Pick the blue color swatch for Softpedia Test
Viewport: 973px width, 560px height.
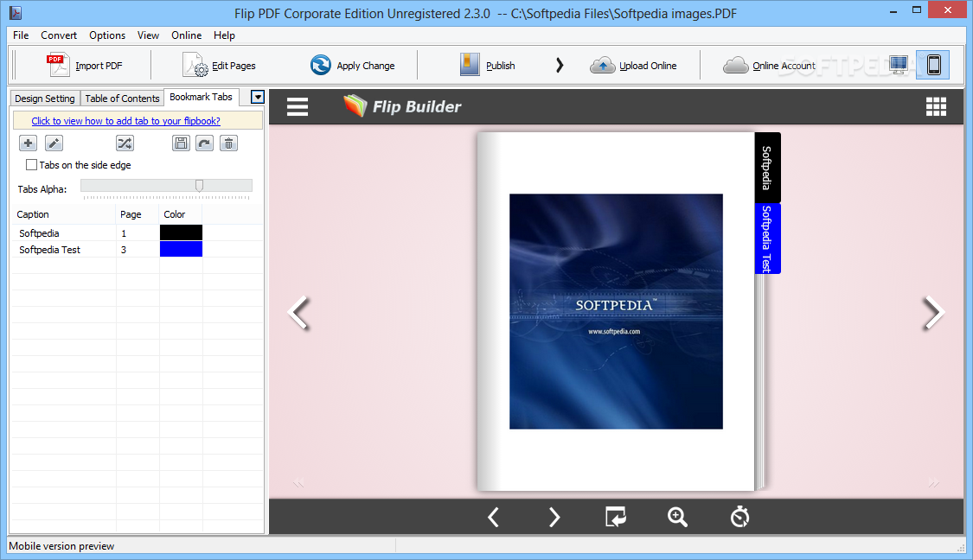(x=182, y=249)
